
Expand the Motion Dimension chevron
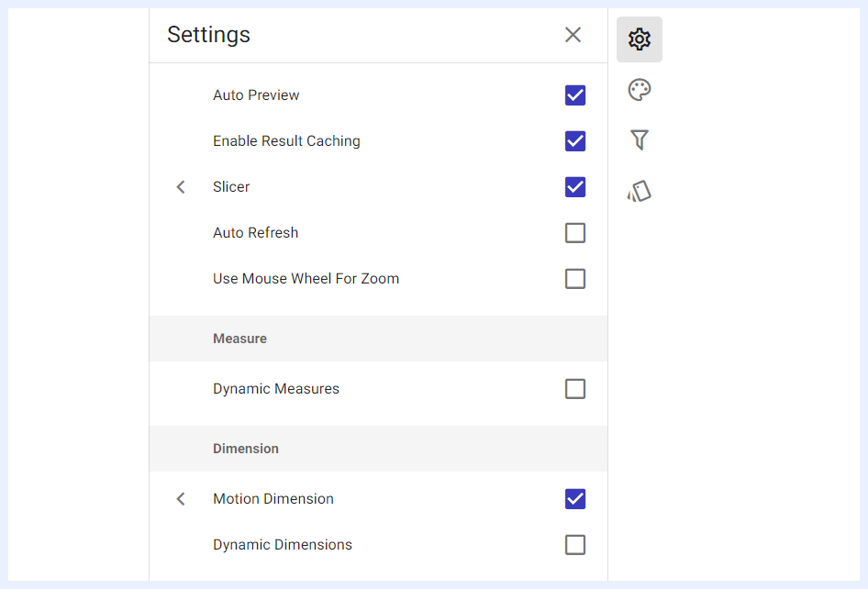(181, 499)
